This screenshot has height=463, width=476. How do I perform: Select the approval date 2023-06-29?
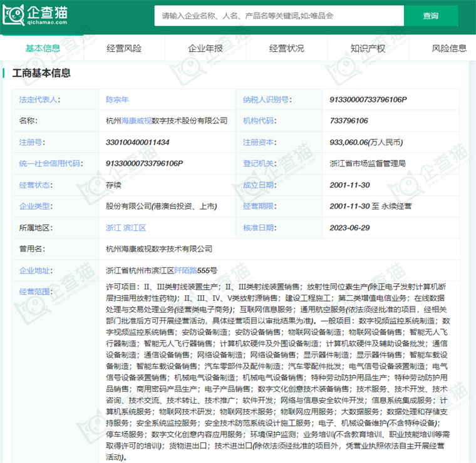coord(349,228)
